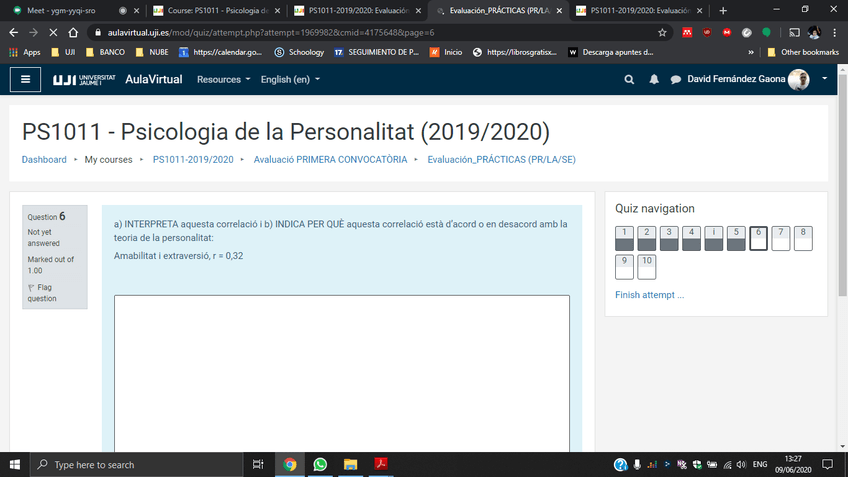Click the user profile avatar picture
The width and height of the screenshot is (848, 477).
798,79
